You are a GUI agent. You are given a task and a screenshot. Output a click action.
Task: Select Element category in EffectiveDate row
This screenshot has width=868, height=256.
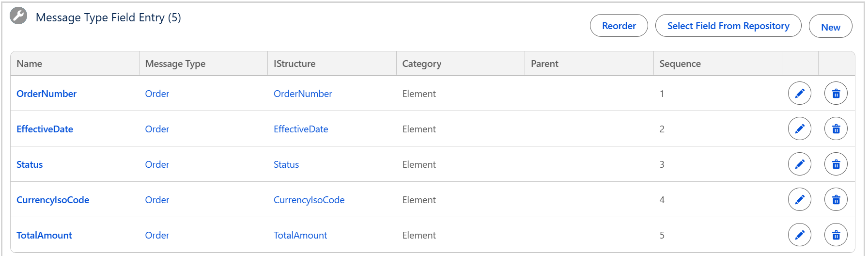[419, 129]
